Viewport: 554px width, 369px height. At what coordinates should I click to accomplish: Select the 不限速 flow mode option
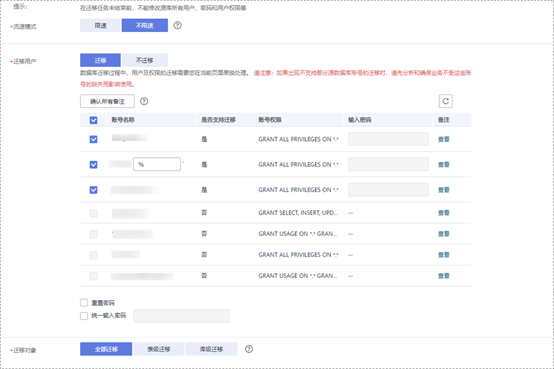(x=145, y=25)
